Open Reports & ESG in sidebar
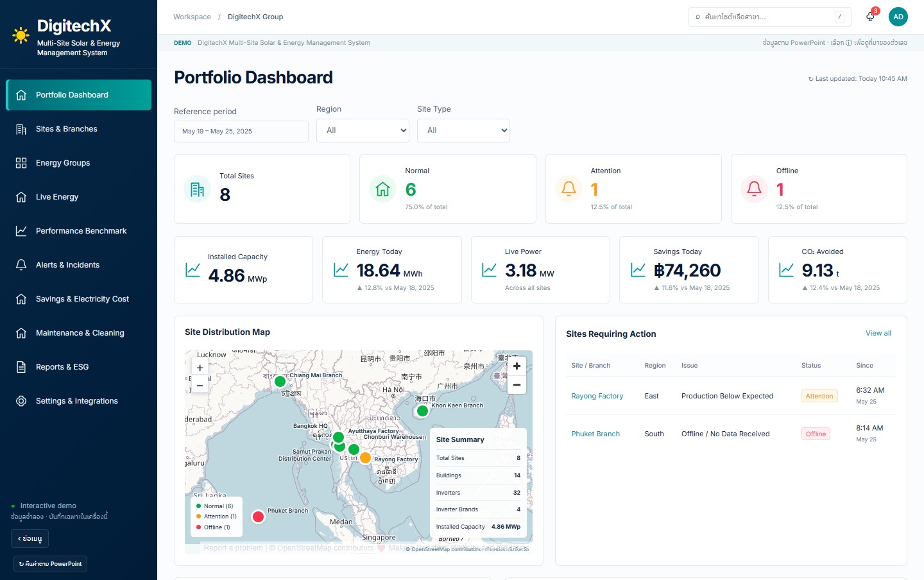 coord(78,367)
